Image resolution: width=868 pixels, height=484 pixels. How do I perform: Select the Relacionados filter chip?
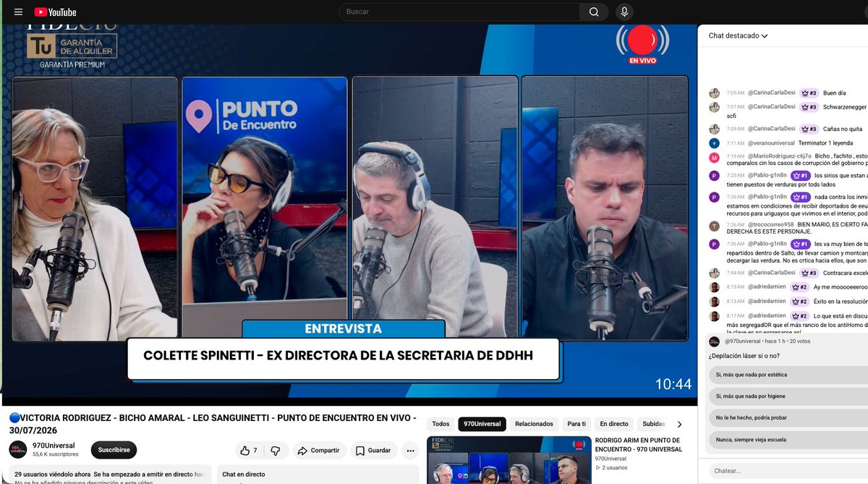(534, 424)
